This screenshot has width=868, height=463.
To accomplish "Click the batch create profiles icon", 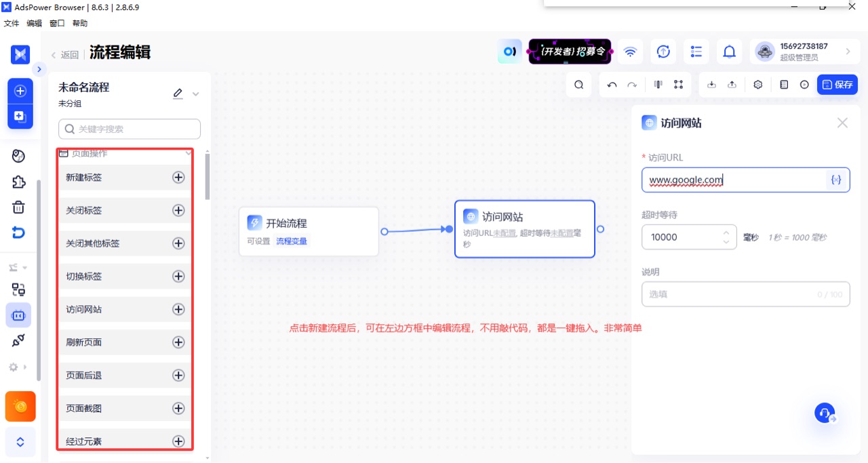I will (x=20, y=116).
